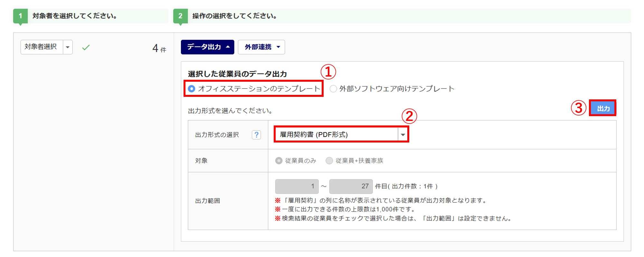Screen dimensions: 644x257
Task: Click the 出力範囲 row label
Action: pyautogui.click(x=208, y=201)
